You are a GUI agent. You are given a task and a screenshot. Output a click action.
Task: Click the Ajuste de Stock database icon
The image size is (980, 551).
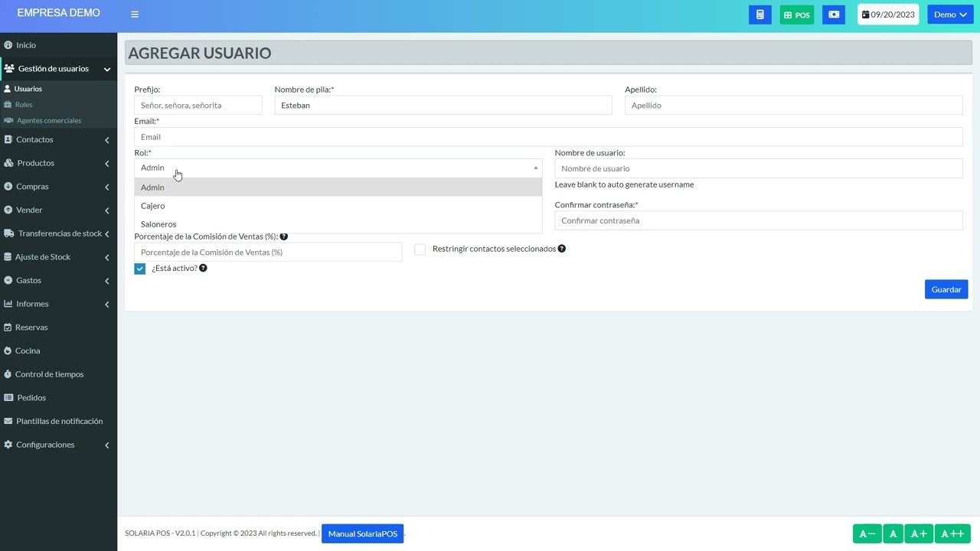(x=8, y=257)
